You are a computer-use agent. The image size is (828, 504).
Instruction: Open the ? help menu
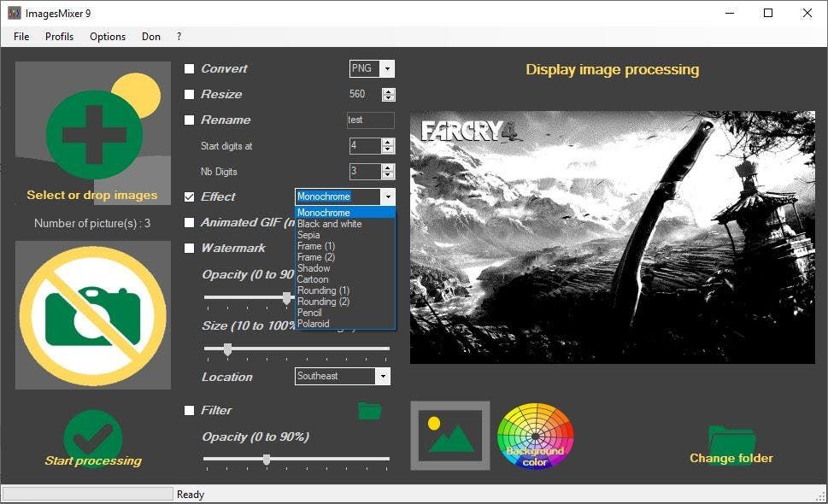pos(179,37)
